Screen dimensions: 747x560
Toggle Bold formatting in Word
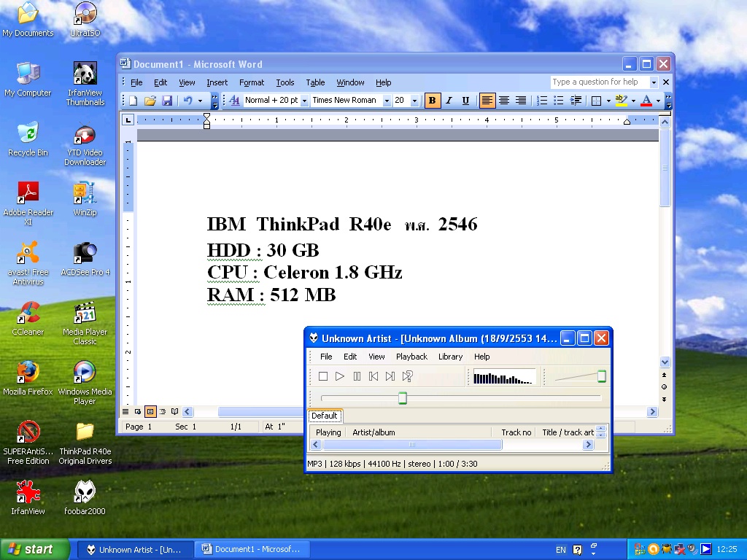click(x=432, y=101)
